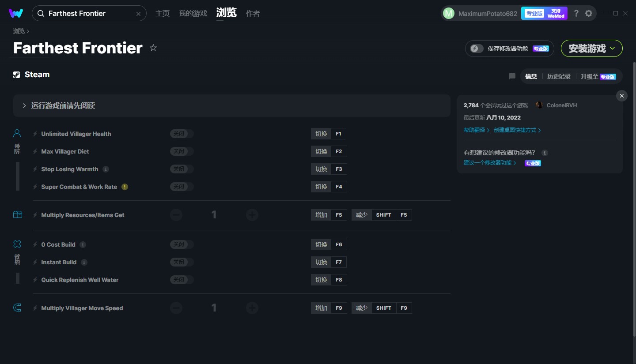Increase Multiply Resources/Items Get value
Screen dimensions: 636x364
(252, 215)
